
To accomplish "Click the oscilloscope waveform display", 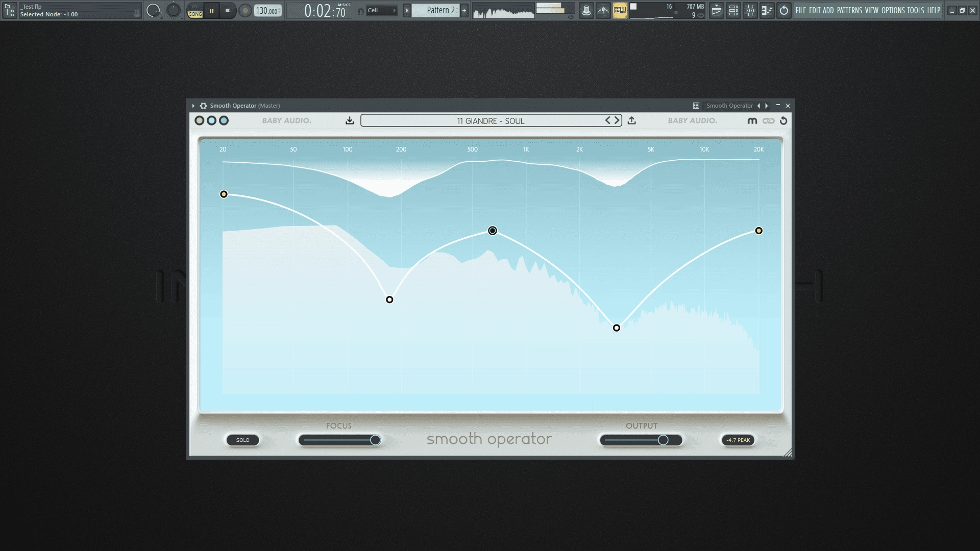I will tap(503, 11).
